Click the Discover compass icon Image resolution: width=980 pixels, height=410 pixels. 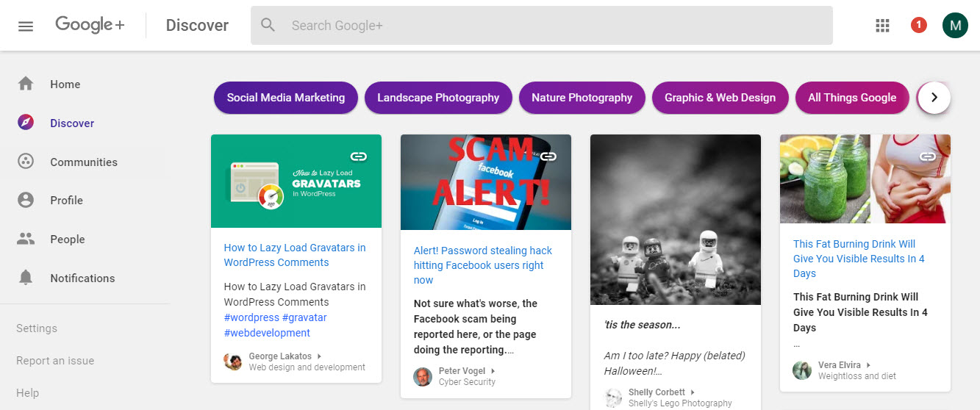tap(26, 123)
